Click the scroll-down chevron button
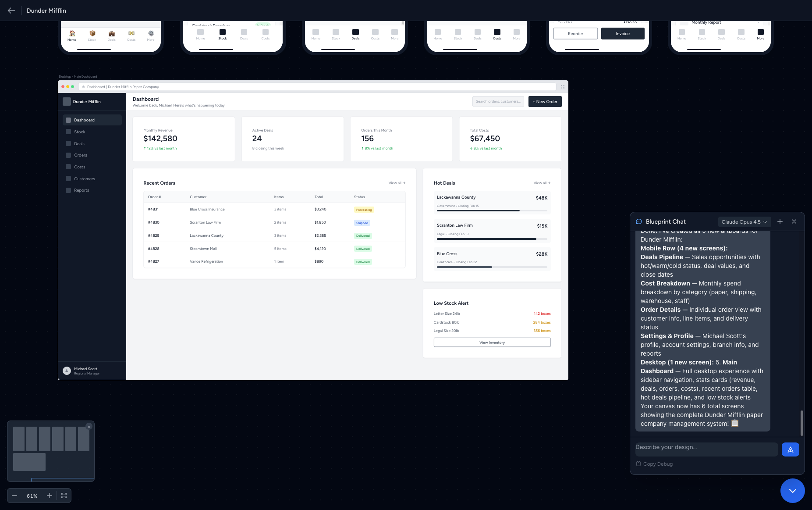 (792, 491)
